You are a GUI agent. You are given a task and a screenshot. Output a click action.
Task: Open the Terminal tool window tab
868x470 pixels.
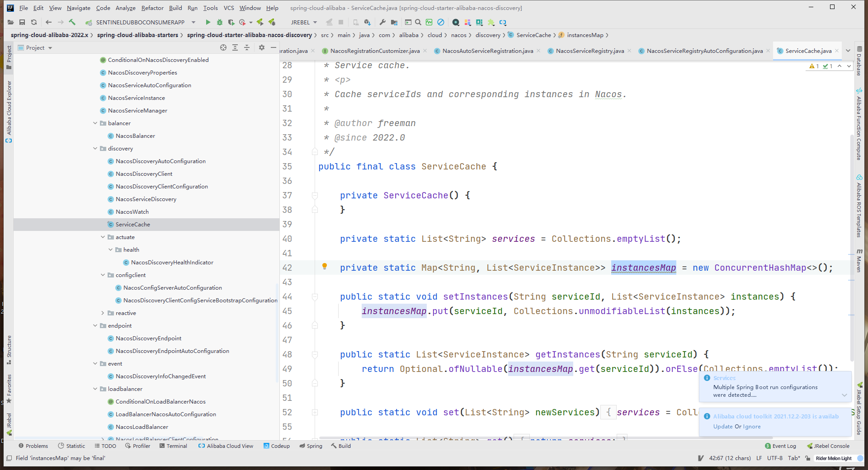tap(173, 446)
